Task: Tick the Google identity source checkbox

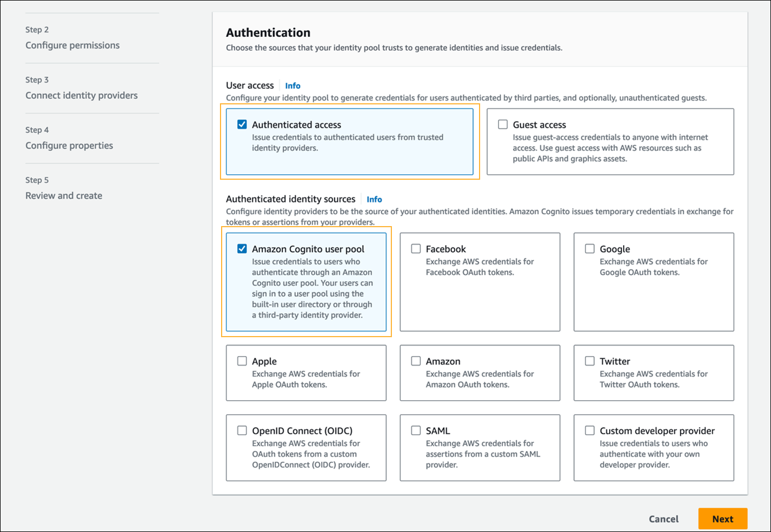Action: tap(590, 249)
